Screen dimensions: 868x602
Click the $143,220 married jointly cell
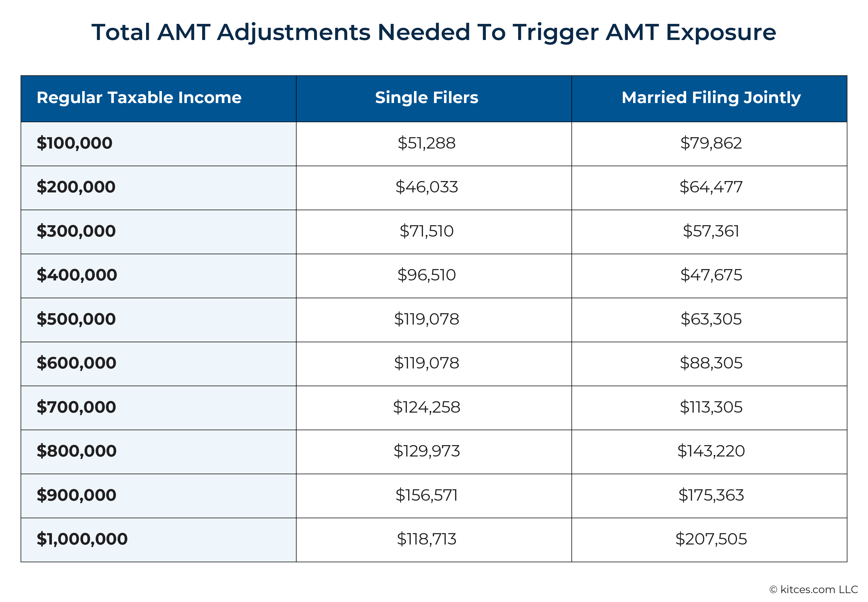(x=709, y=452)
